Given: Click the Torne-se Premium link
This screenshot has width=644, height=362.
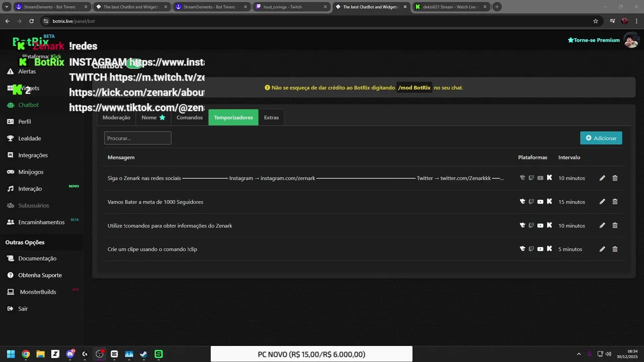Looking at the screenshot, I should 594,40.
